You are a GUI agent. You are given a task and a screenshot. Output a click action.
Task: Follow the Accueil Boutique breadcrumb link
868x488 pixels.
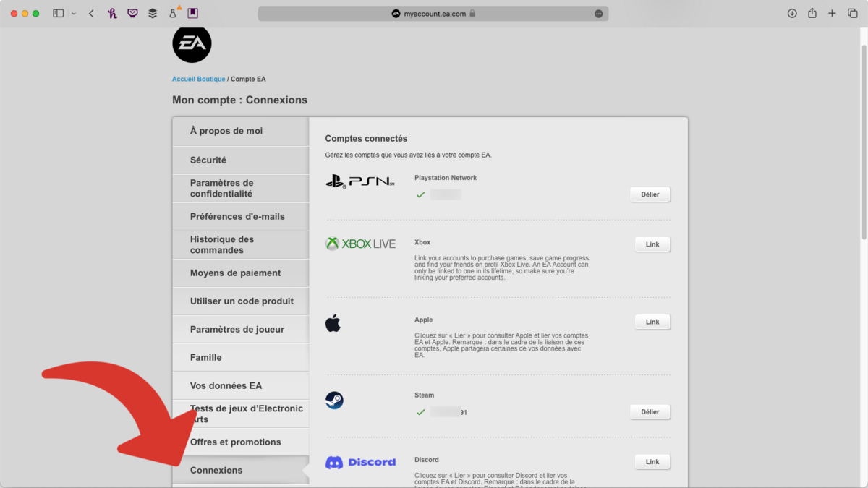[198, 79]
